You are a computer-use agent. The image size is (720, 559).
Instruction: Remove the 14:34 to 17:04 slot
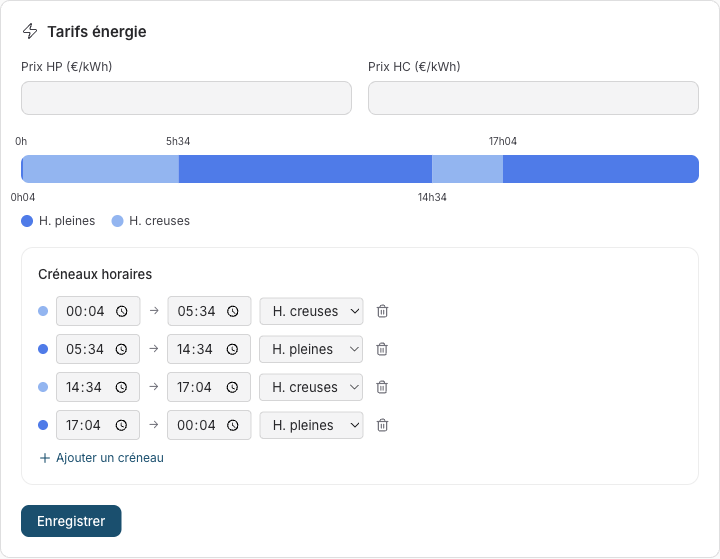point(382,387)
